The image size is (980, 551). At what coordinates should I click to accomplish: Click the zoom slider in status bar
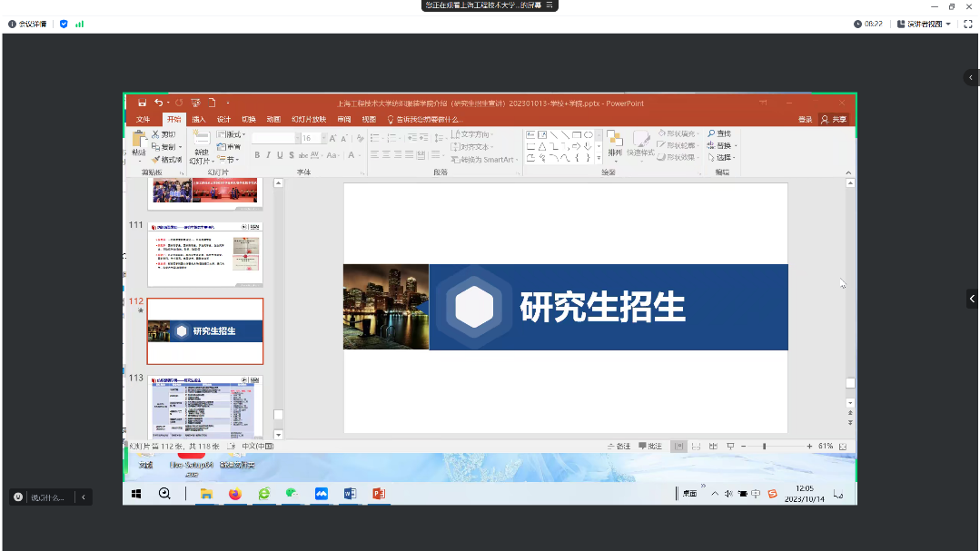(x=764, y=447)
